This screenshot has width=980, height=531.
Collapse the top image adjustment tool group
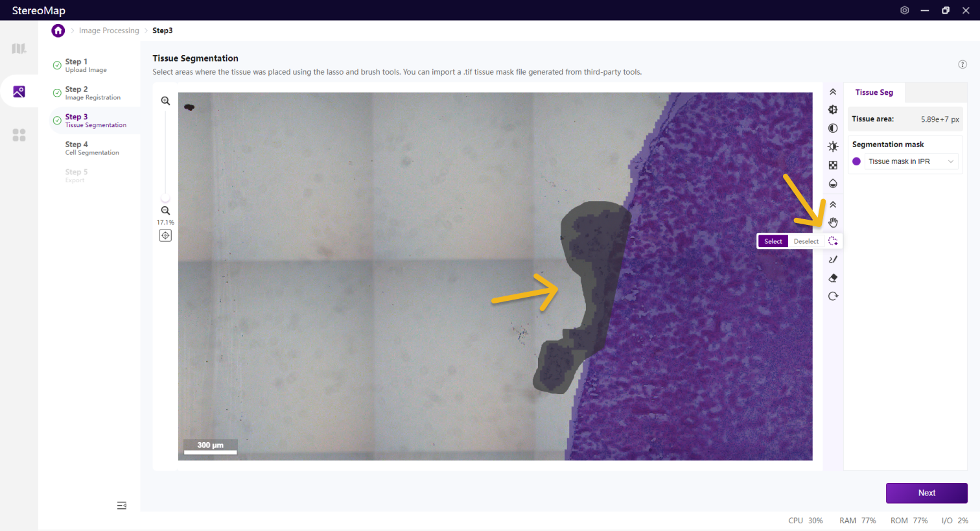833,92
